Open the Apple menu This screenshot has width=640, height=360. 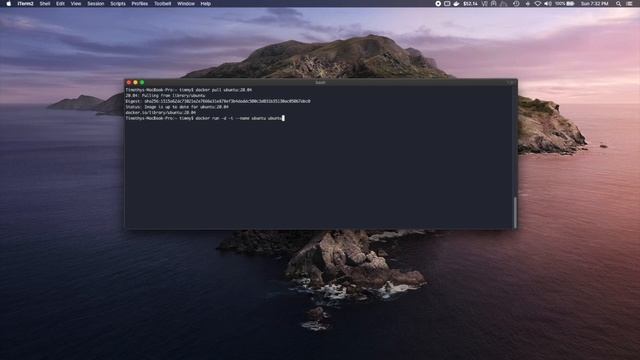click(9, 4)
